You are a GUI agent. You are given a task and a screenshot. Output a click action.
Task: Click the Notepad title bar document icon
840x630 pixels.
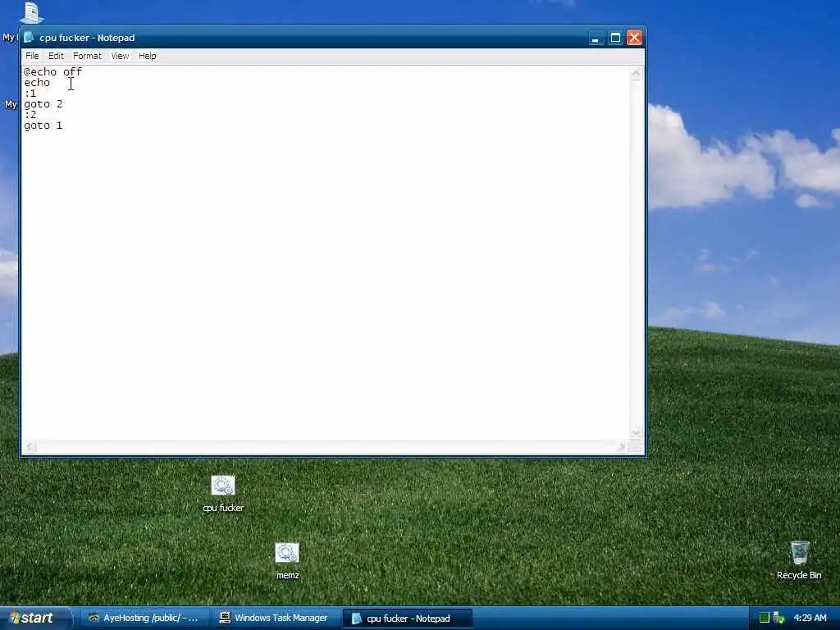point(29,38)
